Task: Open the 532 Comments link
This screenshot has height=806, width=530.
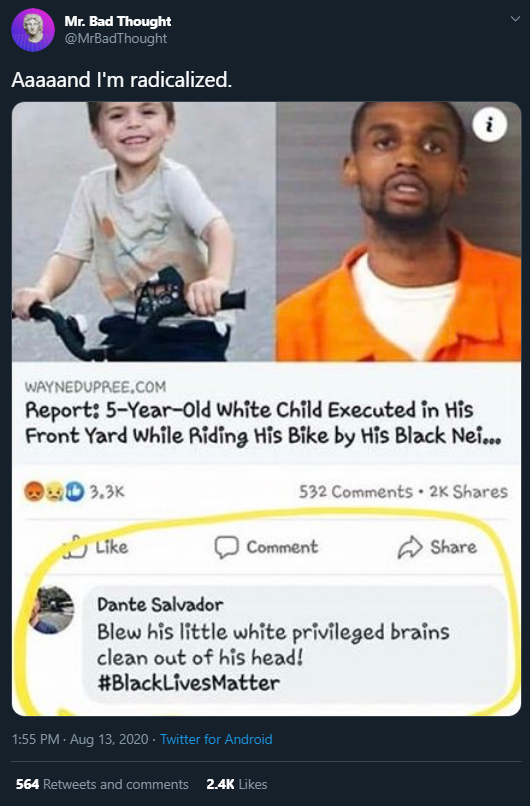Action: pyautogui.click(x=356, y=492)
